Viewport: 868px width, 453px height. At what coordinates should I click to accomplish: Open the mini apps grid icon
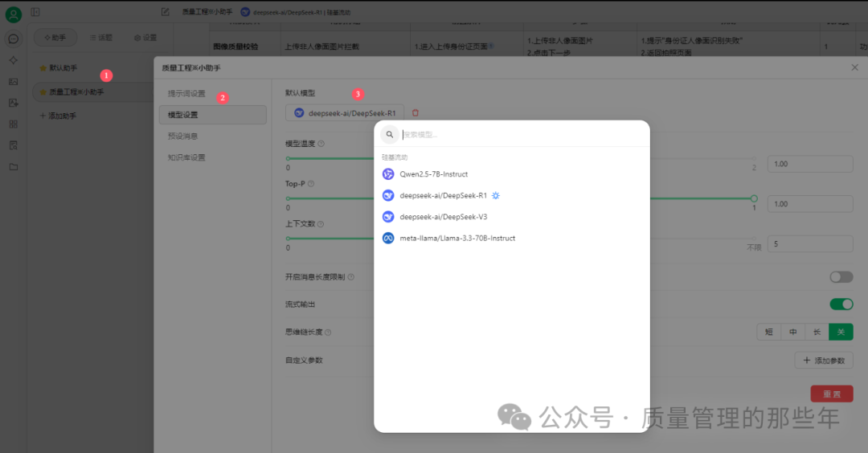click(14, 124)
